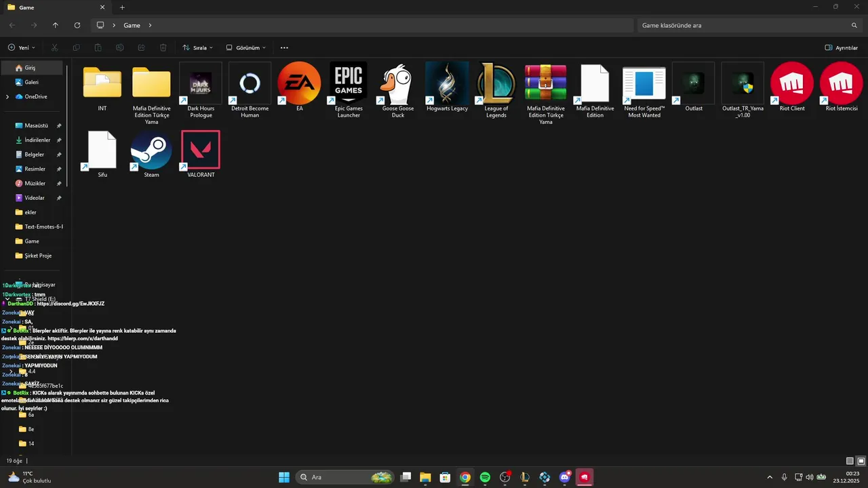Open the Görünüm view dropdown
The image size is (868, 488).
(x=246, y=47)
